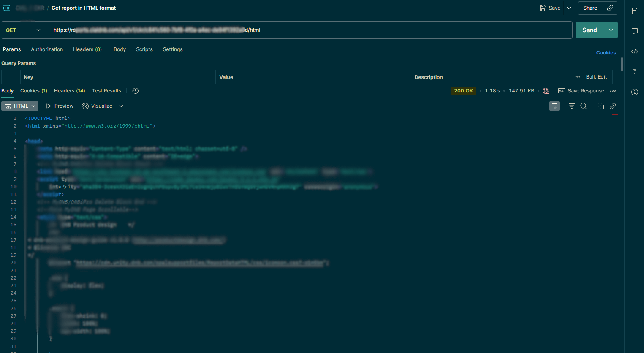The height and width of the screenshot is (353, 644).
Task: Click the filter response icon
Action: [571, 106]
